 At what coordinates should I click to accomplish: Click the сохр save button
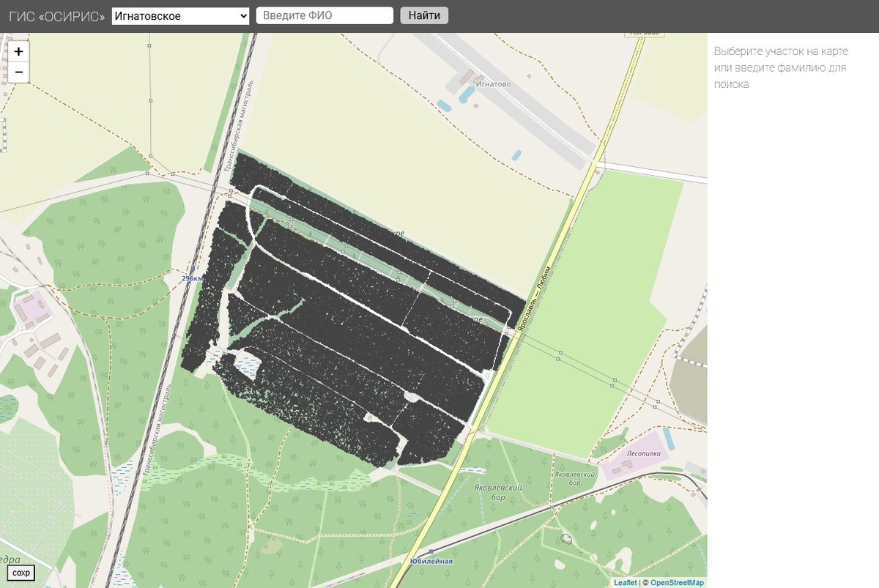pyautogui.click(x=21, y=573)
